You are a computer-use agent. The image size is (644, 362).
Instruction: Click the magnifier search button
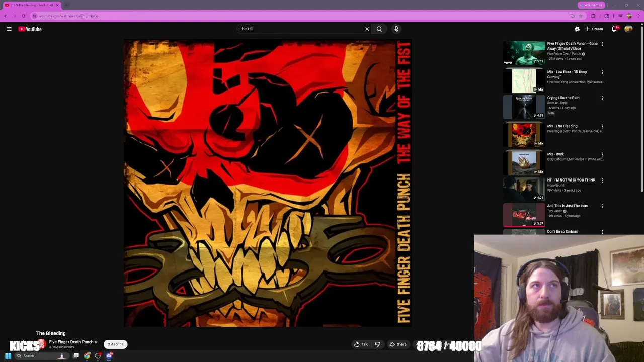pyautogui.click(x=379, y=29)
